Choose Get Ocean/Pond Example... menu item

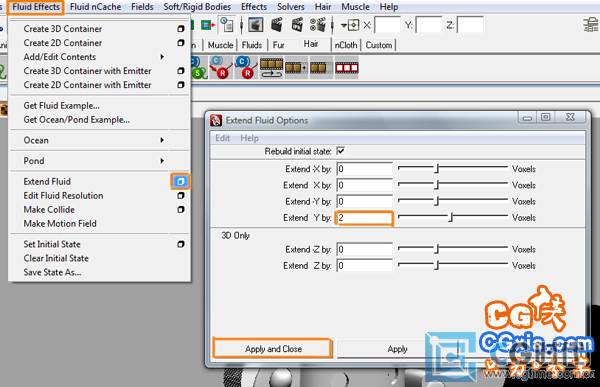click(77, 120)
